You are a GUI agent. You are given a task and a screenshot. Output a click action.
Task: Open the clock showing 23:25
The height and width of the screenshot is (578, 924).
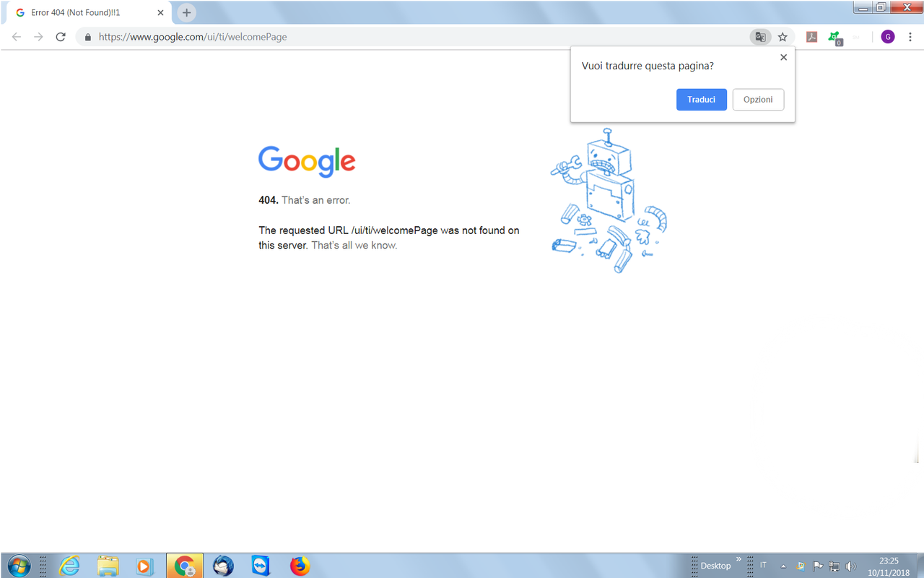pos(889,566)
